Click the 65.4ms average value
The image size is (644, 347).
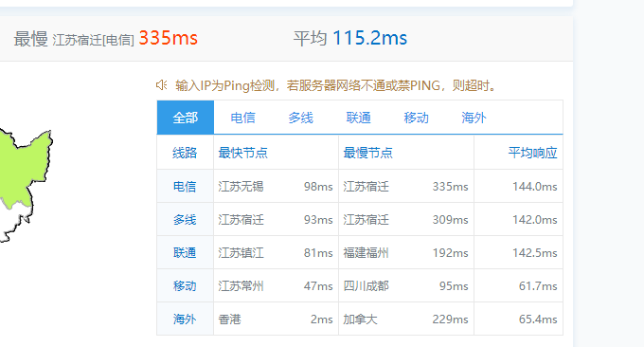(538, 320)
